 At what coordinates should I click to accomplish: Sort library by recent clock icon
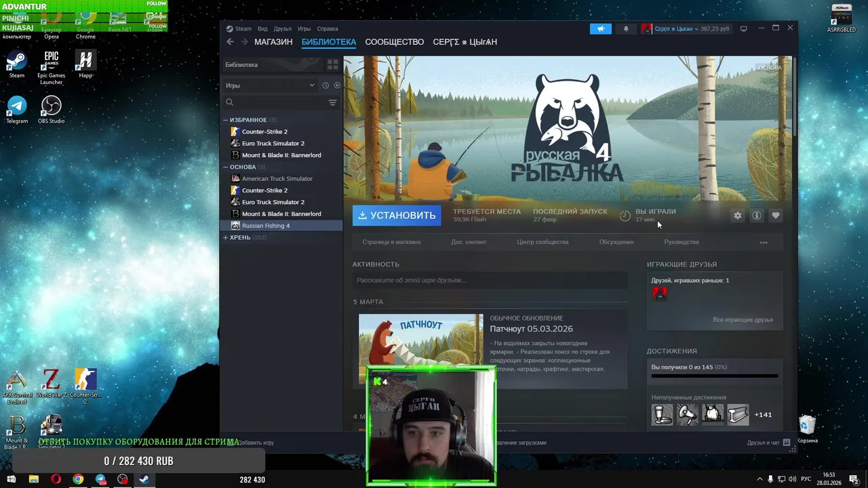tap(325, 85)
